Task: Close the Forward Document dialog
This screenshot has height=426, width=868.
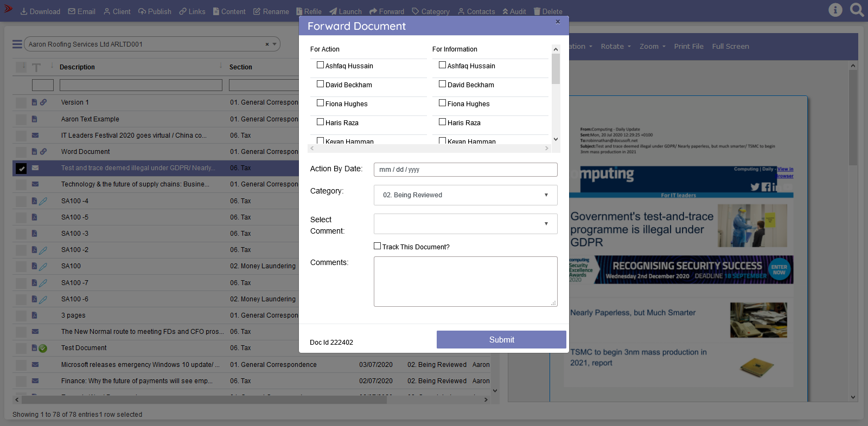Action: click(x=558, y=22)
